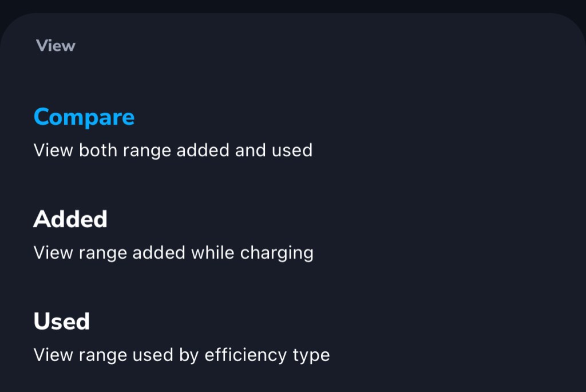Tap 'View range added while charging' description

point(173,252)
